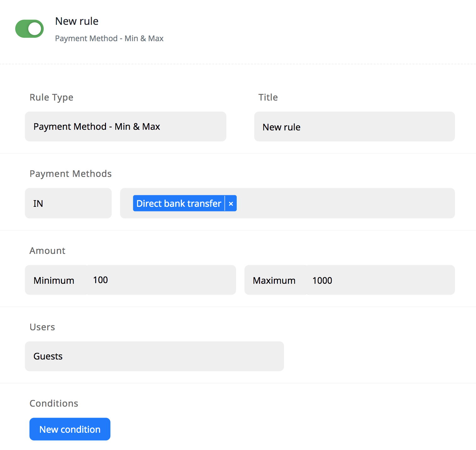
Task: Click the Maximum prefix label
Action: click(274, 280)
